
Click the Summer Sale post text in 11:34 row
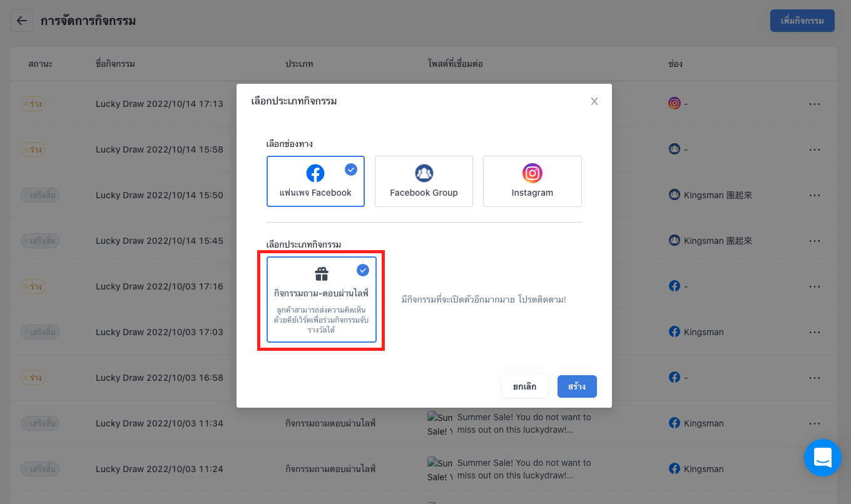[x=524, y=423]
